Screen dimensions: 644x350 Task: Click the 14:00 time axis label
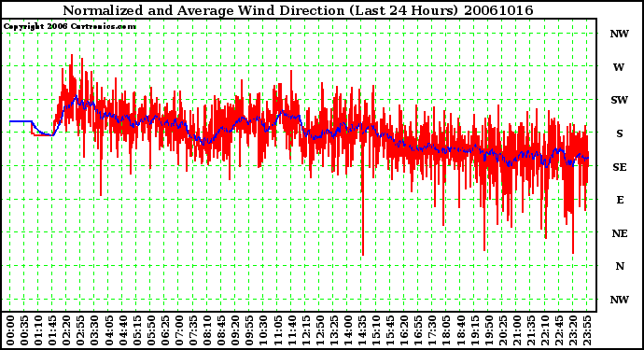tap(348, 330)
